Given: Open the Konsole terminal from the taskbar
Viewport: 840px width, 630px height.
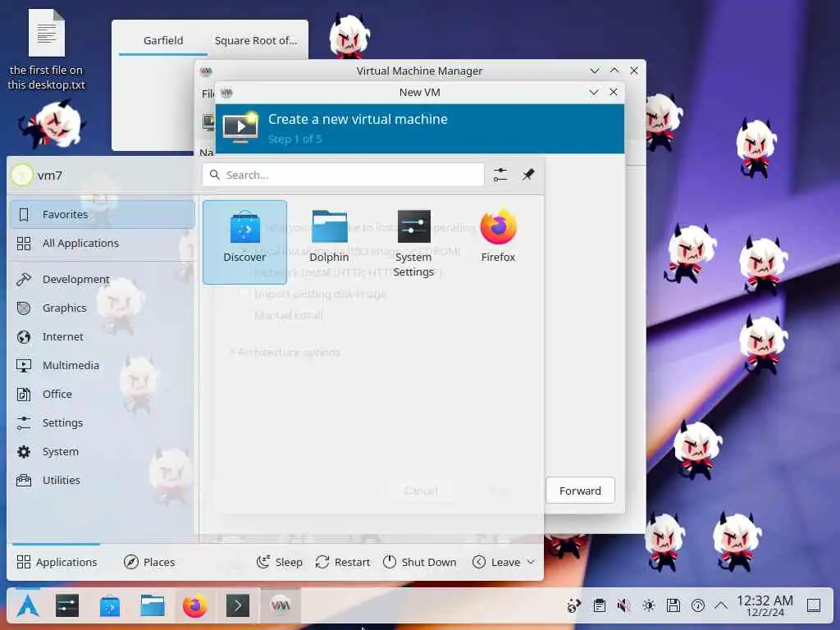Looking at the screenshot, I should point(237,606).
